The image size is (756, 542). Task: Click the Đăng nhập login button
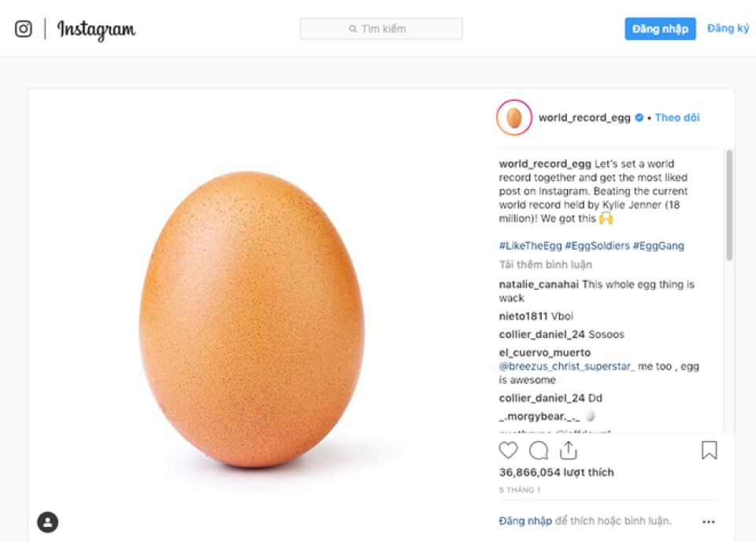pos(660,28)
